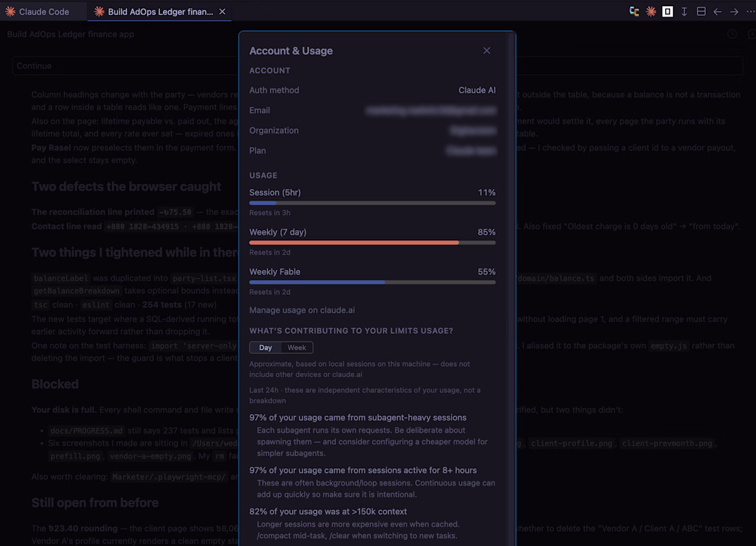Click the CC icon in the editor toolbar
Image resolution: width=756 pixels, height=546 pixels.
pos(634,12)
